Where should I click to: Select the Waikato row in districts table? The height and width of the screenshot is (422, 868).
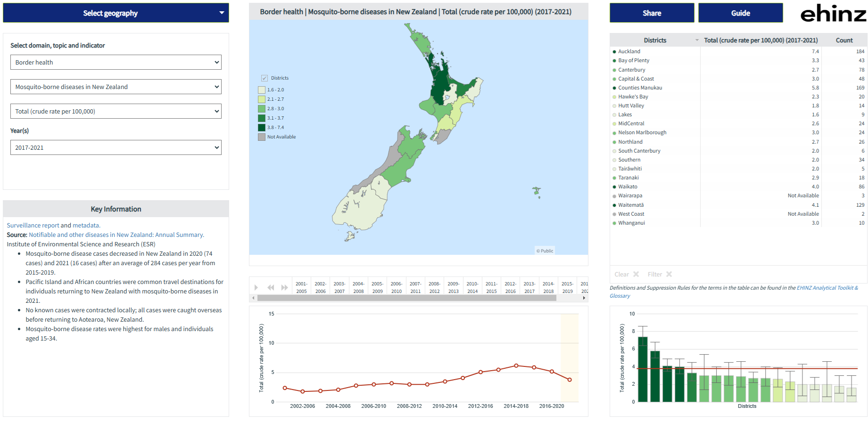pos(628,187)
